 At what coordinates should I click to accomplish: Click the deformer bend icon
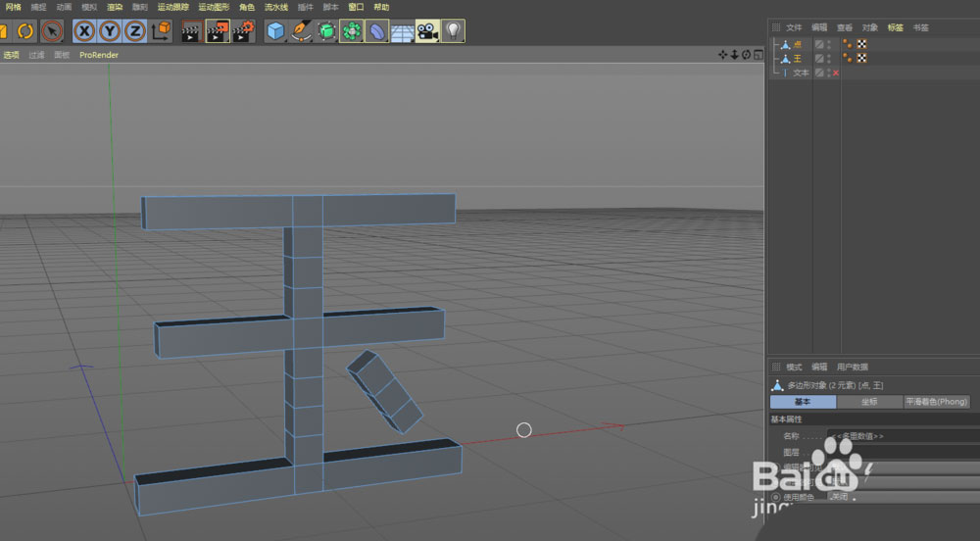pyautogui.click(x=377, y=31)
